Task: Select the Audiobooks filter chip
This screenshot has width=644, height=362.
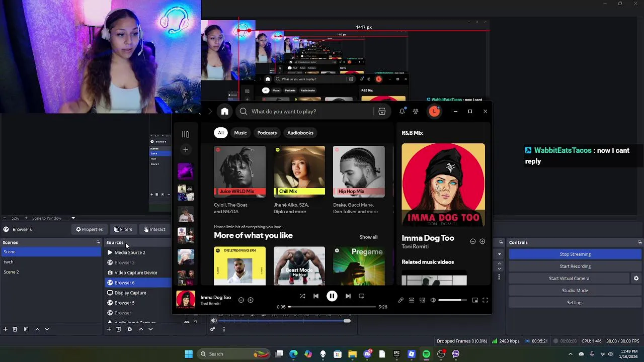Action: coord(300,133)
